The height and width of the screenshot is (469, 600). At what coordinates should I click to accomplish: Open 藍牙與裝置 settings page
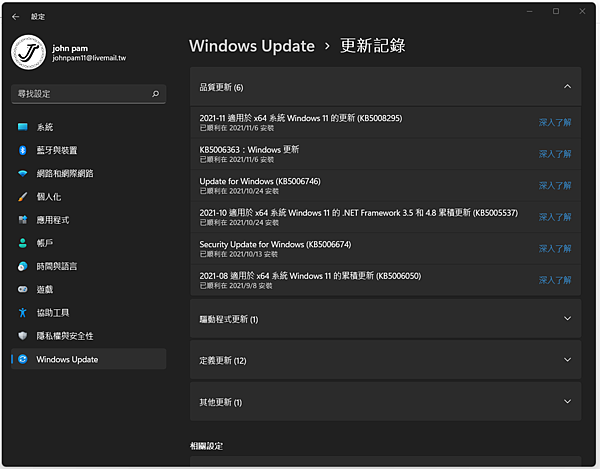[57, 150]
